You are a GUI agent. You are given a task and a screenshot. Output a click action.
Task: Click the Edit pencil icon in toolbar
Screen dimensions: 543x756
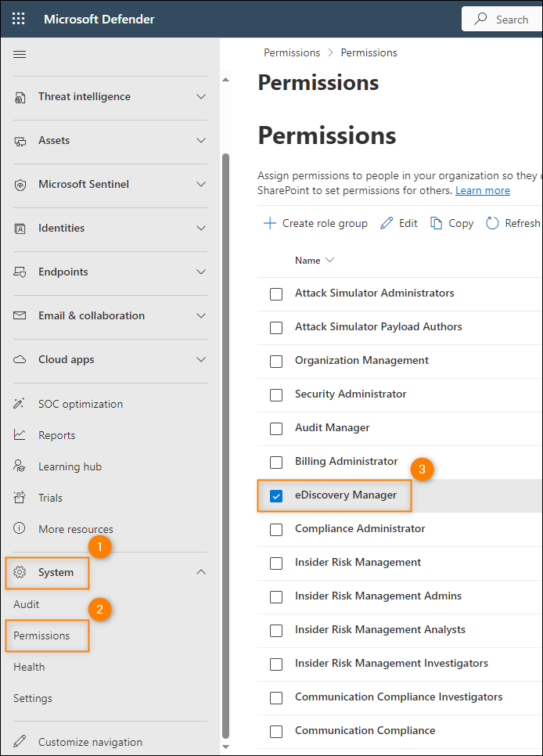point(387,223)
